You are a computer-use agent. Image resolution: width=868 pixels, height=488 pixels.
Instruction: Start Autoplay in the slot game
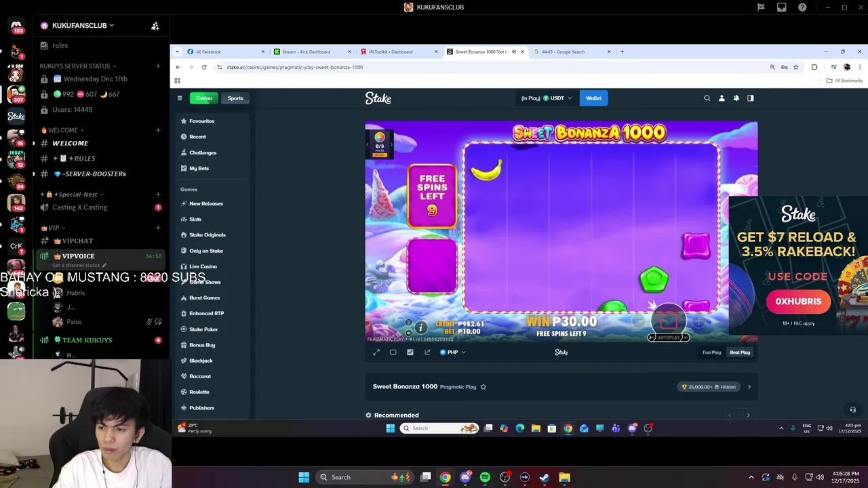coord(669,337)
